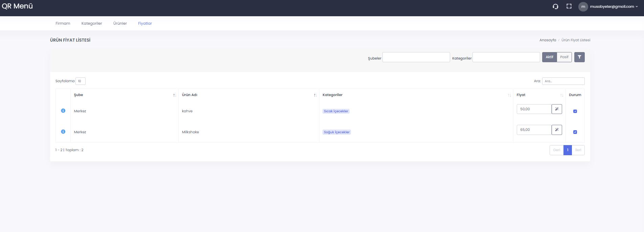Click the headset support icon
Screen dimensions: 644x232
click(x=555, y=6)
